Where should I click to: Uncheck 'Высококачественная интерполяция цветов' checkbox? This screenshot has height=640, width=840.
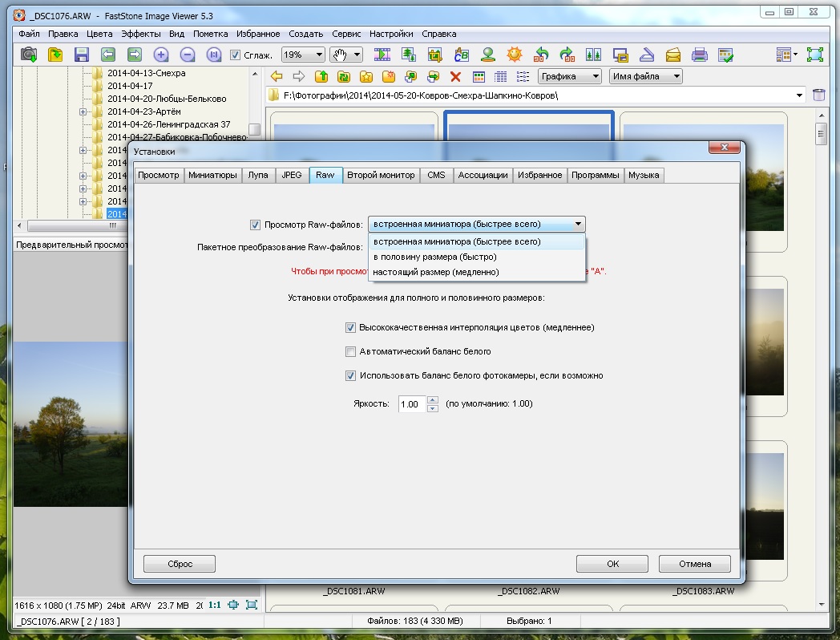[x=350, y=327]
